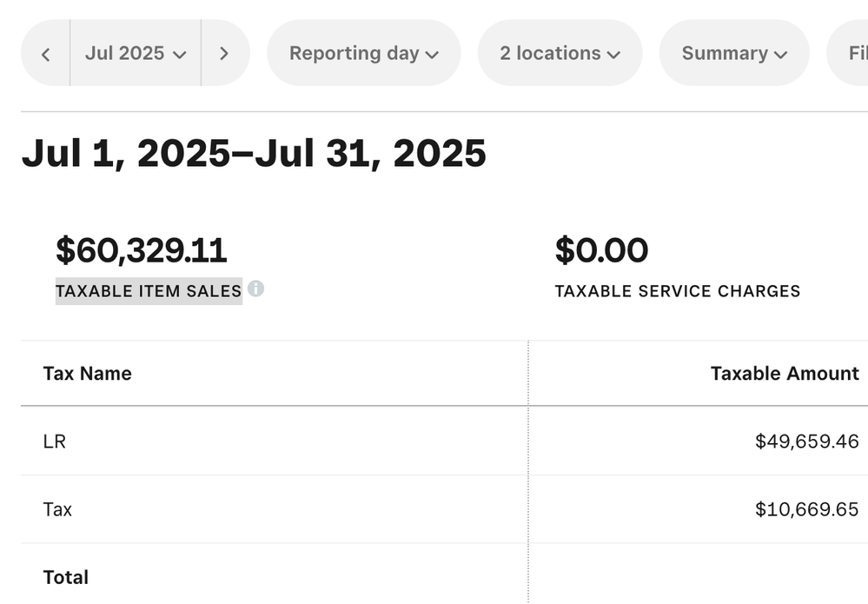Click the Tax Name column header
Image resolution: width=868 pixels, height=604 pixels.
tap(87, 373)
